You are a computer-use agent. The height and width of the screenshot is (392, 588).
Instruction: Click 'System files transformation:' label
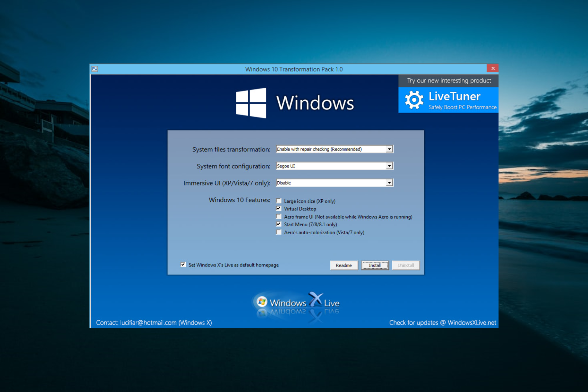coord(231,149)
